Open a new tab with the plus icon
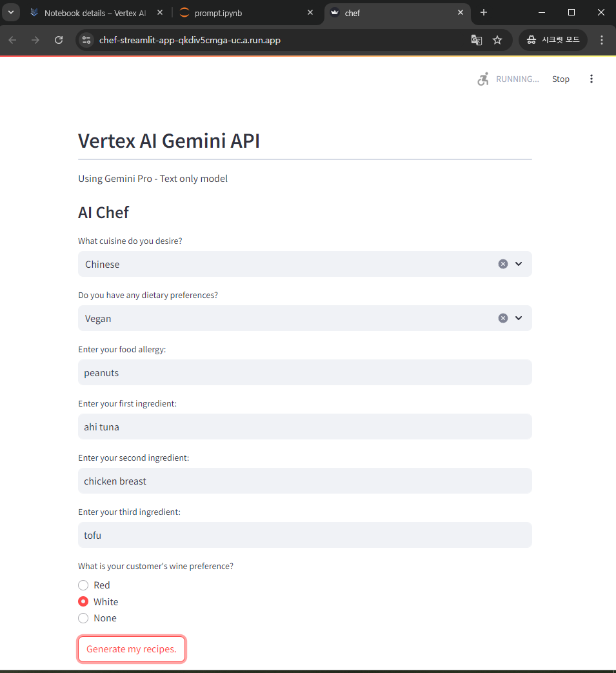The image size is (616, 673). [484, 12]
